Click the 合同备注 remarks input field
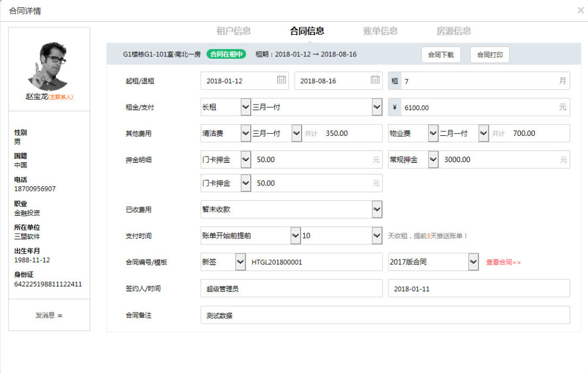The image size is (588, 373). [x=385, y=315]
